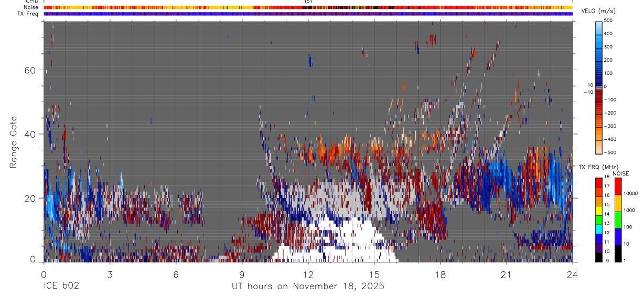Click the NOISE legend title

coord(620,174)
